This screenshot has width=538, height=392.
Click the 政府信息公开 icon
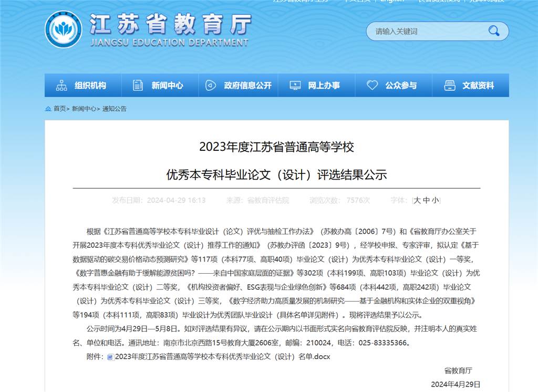coord(210,85)
